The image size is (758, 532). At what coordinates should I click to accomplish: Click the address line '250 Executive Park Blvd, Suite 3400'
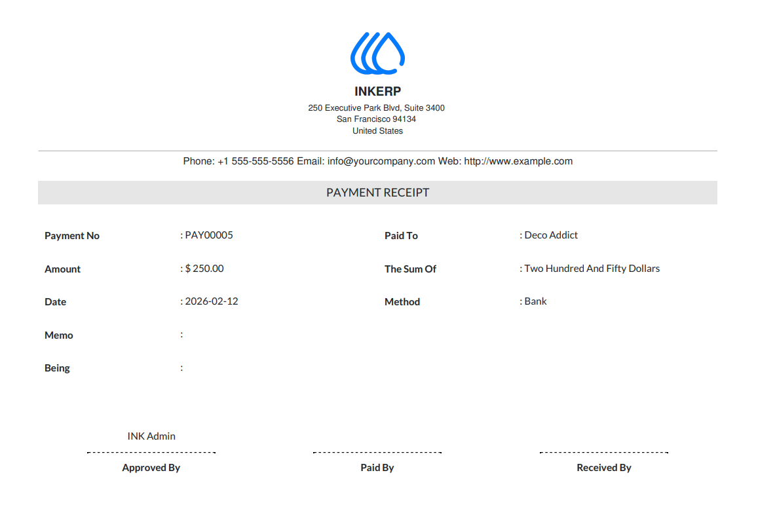[x=376, y=108]
